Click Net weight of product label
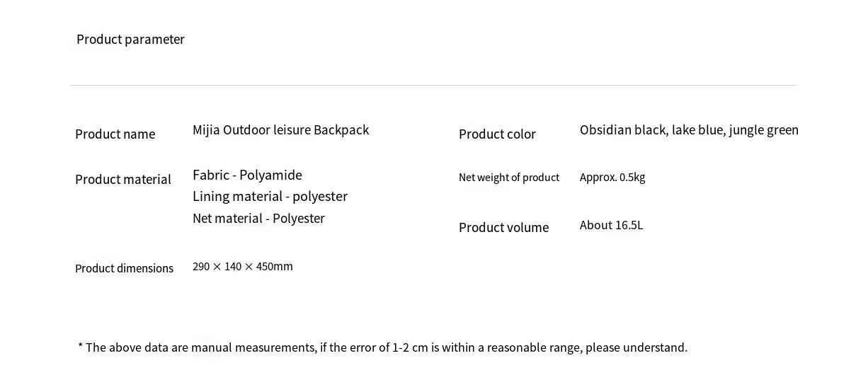 [x=509, y=178]
